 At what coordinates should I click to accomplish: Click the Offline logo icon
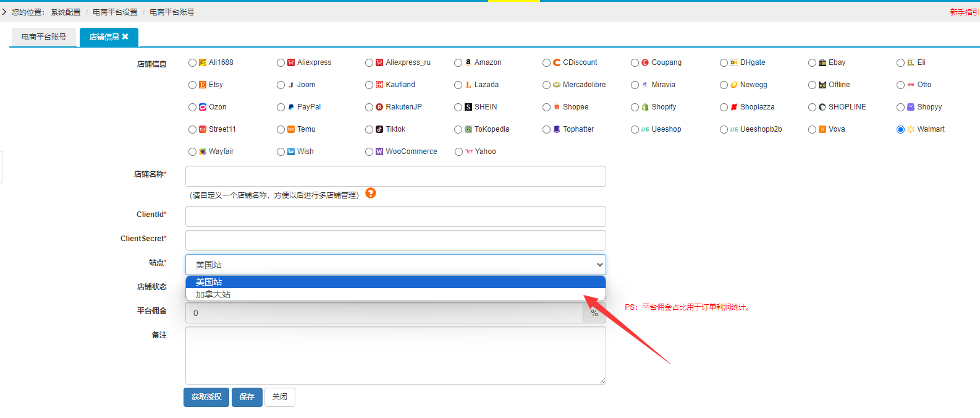pos(822,85)
